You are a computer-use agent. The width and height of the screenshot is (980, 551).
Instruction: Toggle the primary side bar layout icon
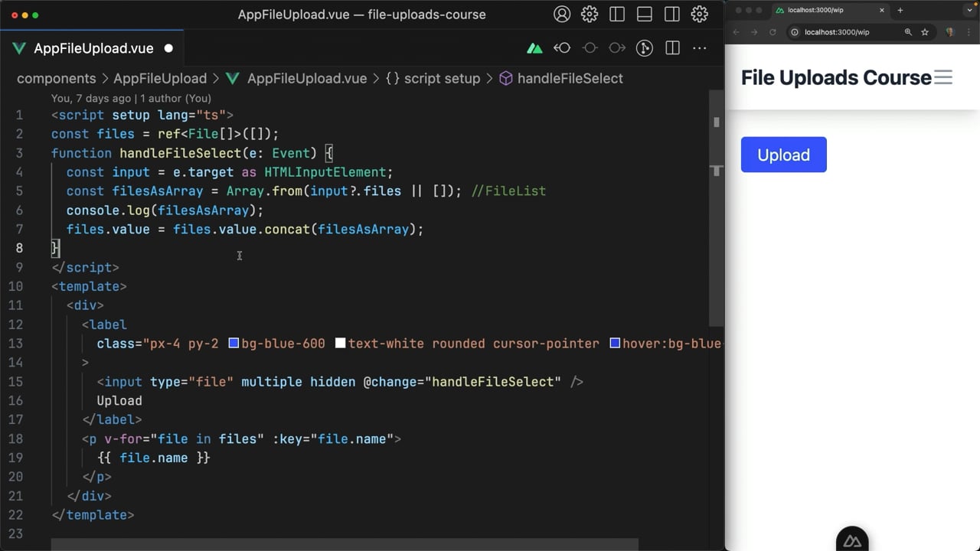pyautogui.click(x=617, y=14)
